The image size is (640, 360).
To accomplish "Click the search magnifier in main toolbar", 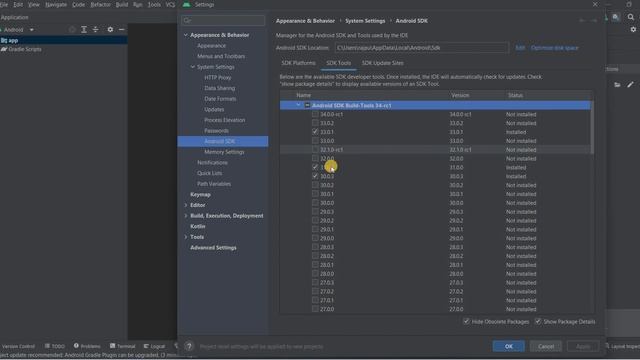I will point(631,17).
